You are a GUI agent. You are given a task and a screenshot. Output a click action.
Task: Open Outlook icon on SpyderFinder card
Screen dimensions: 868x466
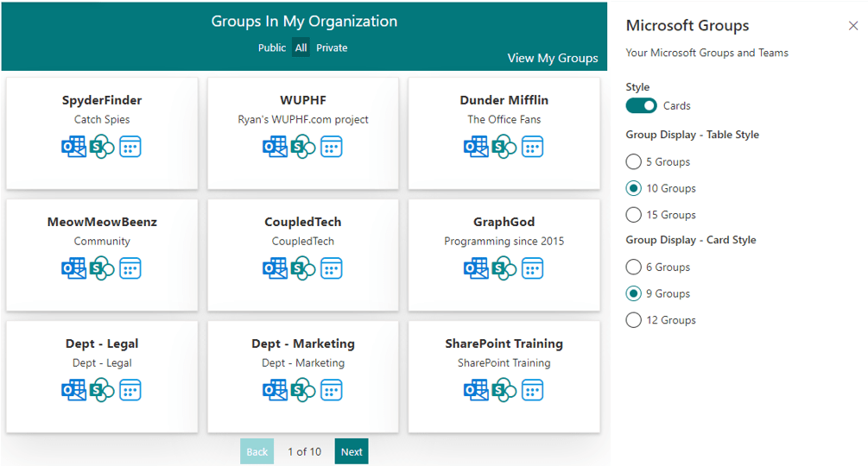73,147
